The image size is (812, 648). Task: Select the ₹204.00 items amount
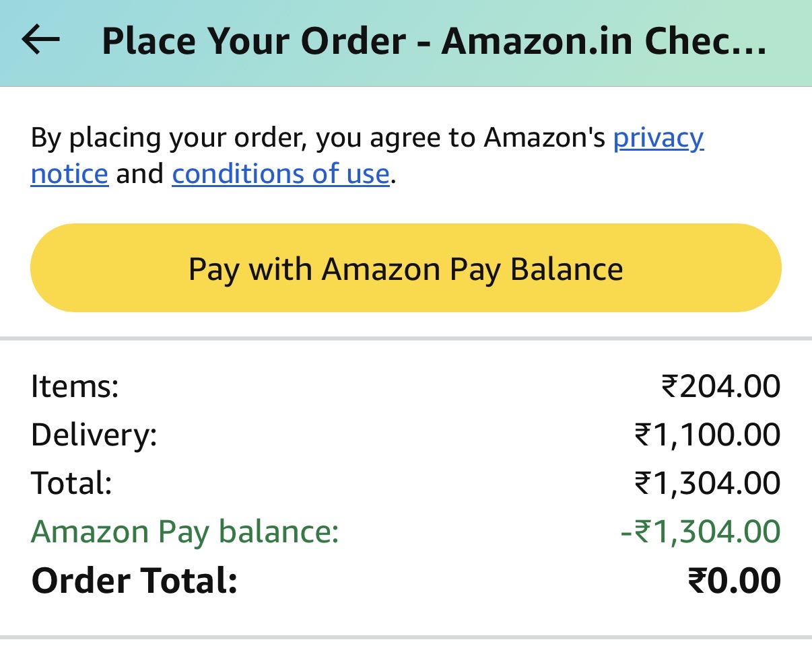tap(720, 387)
